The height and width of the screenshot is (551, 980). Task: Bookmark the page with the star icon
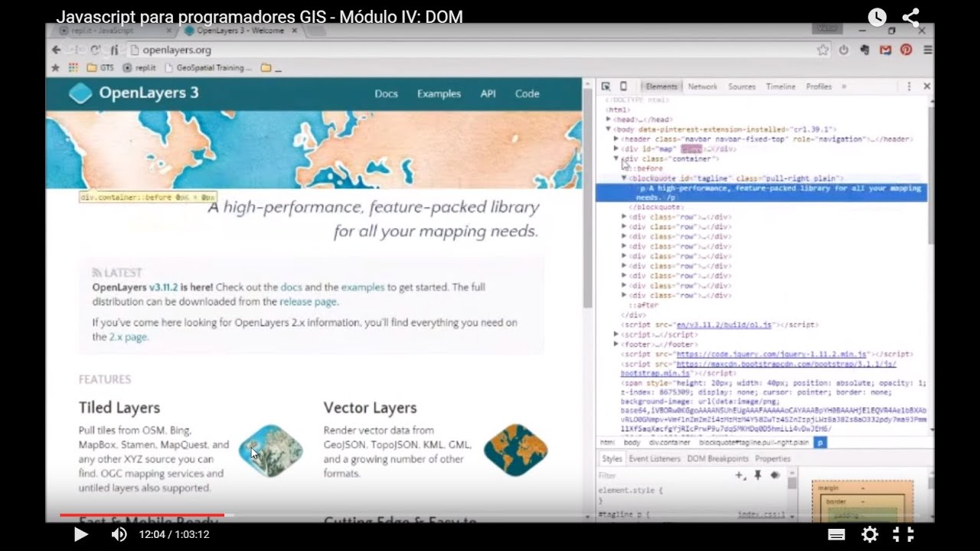(x=823, y=50)
